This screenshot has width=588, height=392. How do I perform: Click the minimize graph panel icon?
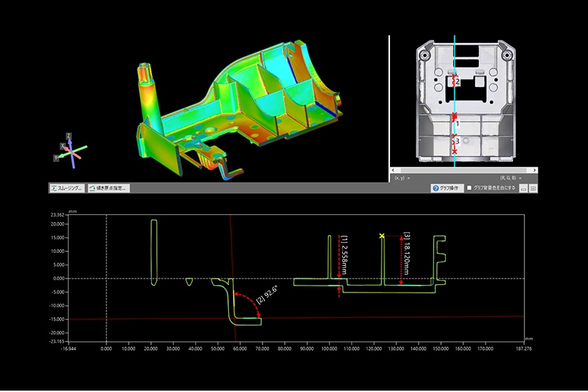[x=523, y=188]
